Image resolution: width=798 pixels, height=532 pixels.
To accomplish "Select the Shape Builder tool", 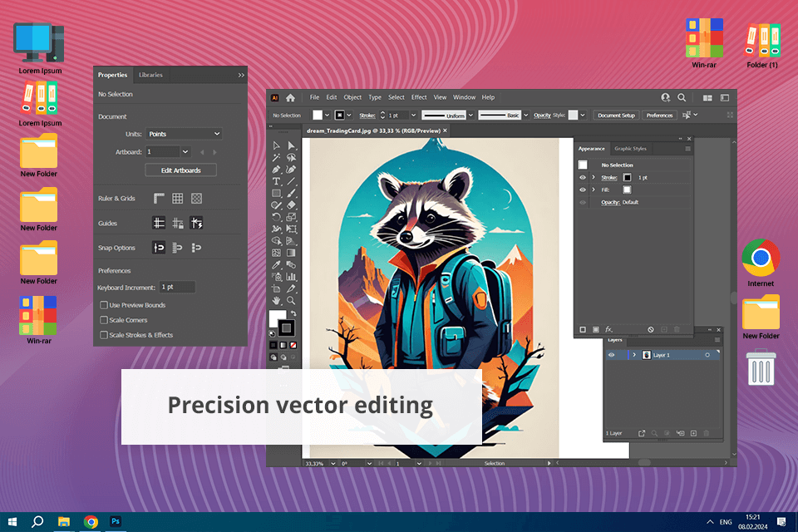I will (x=276, y=241).
